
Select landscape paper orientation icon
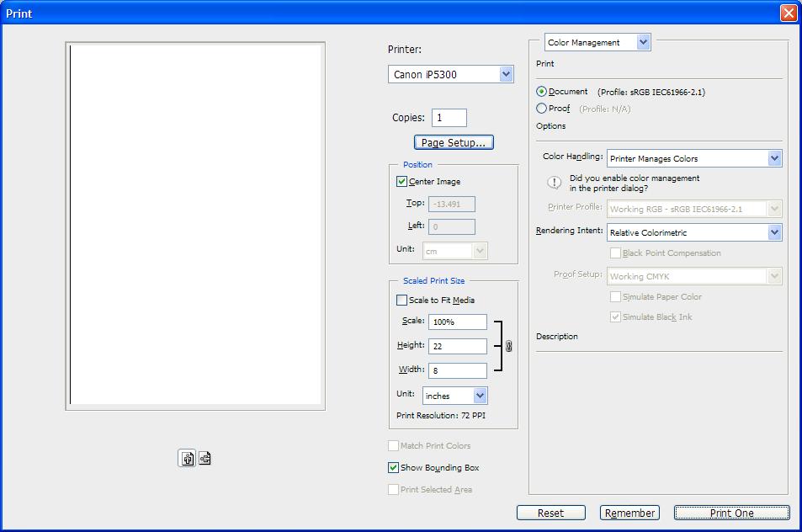(204, 458)
